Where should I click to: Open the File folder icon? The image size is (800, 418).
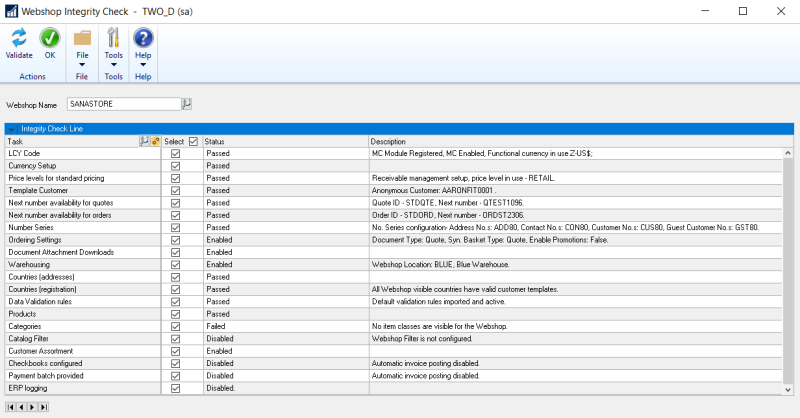(x=82, y=38)
